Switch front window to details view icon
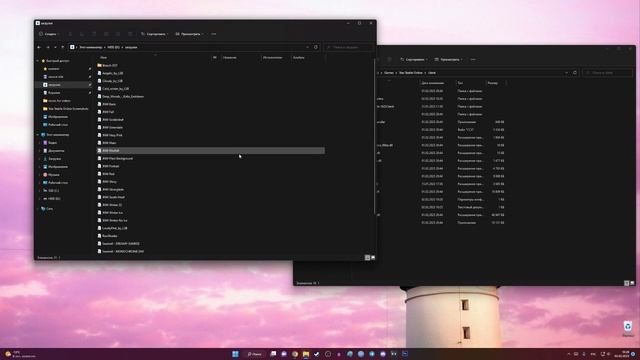 [367, 258]
